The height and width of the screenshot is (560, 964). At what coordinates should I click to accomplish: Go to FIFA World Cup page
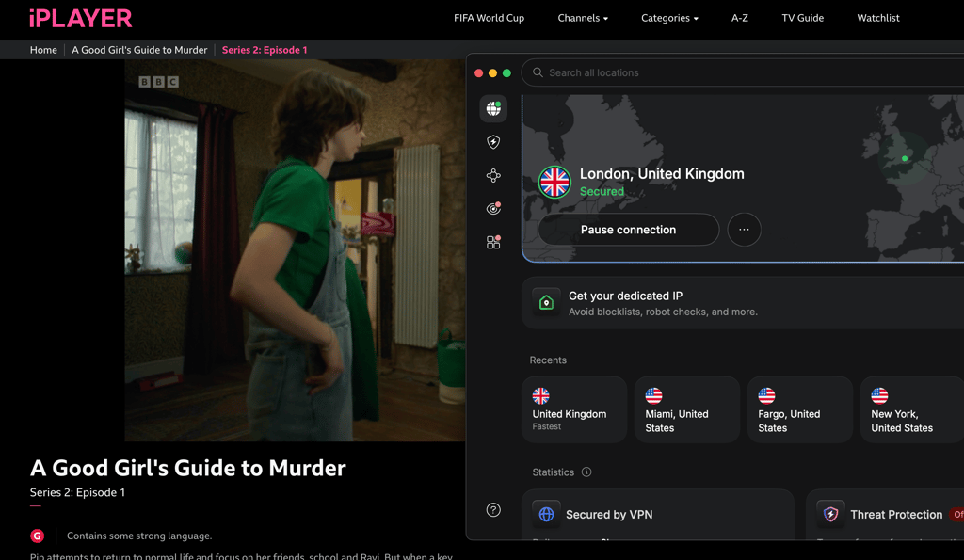(x=489, y=18)
